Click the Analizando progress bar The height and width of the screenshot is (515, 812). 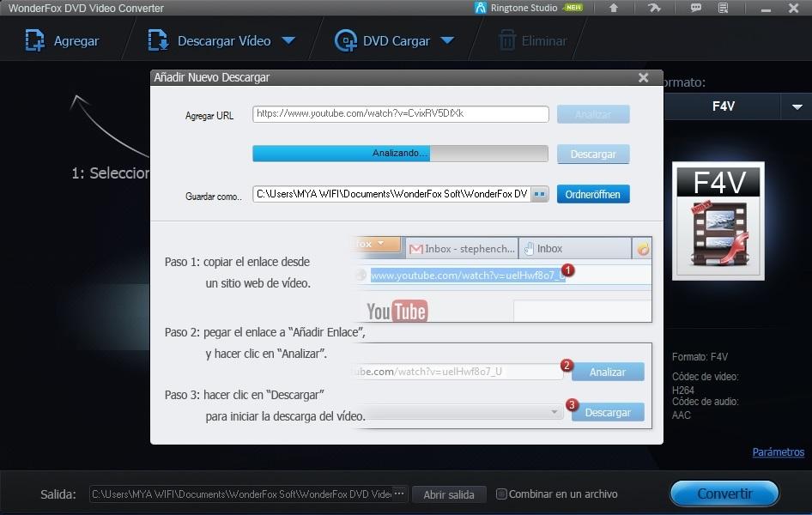tap(399, 154)
